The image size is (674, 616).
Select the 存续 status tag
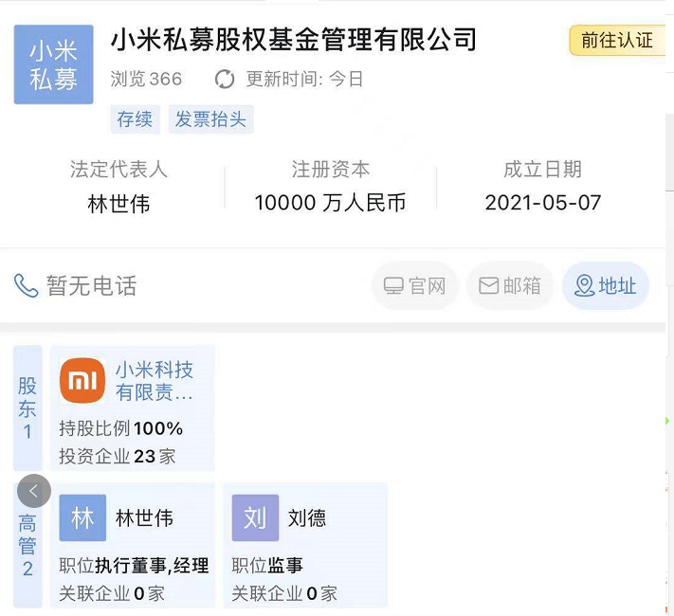135,119
